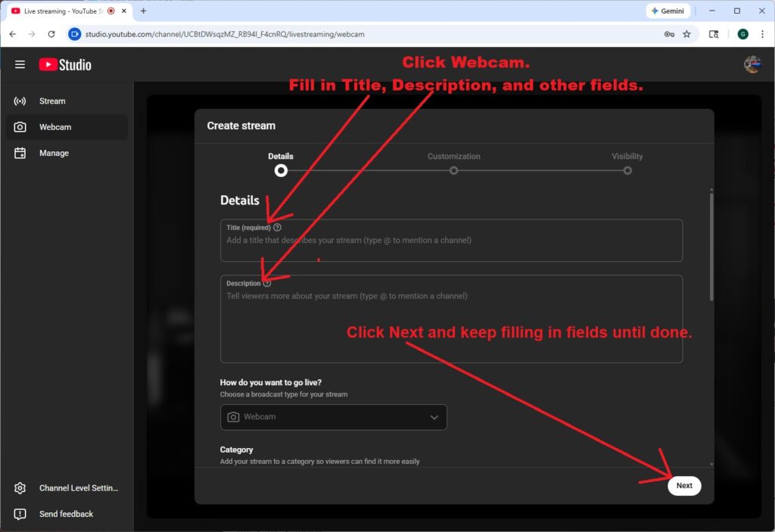Click the help icon beside Title (required)
775x532 pixels.
point(277,227)
